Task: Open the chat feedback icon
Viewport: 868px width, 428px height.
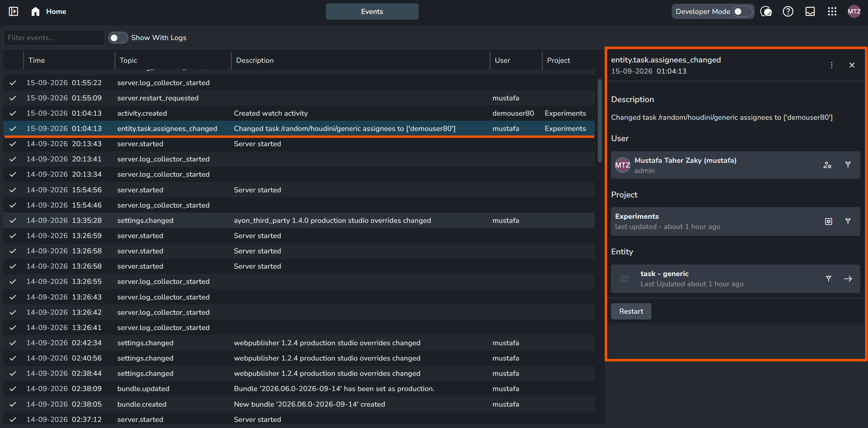Action: pyautogui.click(x=766, y=12)
